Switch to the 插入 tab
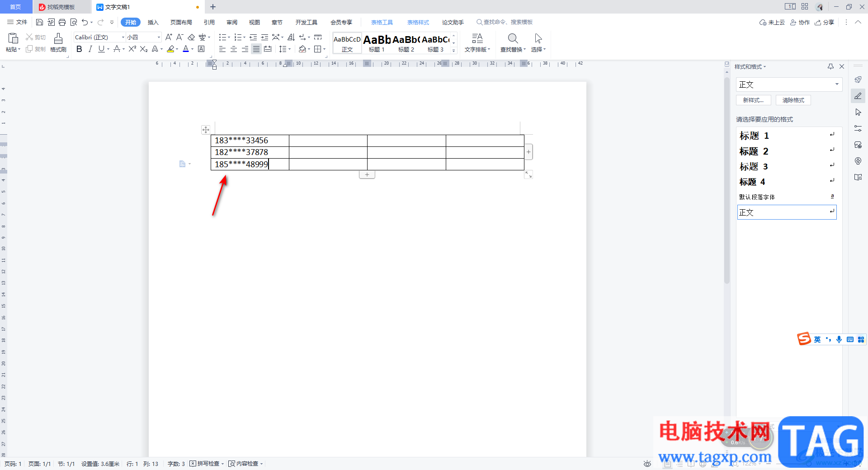This screenshot has width=868, height=470. point(153,22)
